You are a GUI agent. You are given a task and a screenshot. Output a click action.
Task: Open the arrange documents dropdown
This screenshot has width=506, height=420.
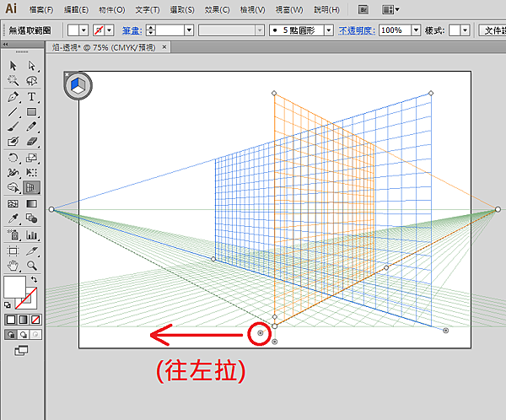(390, 9)
